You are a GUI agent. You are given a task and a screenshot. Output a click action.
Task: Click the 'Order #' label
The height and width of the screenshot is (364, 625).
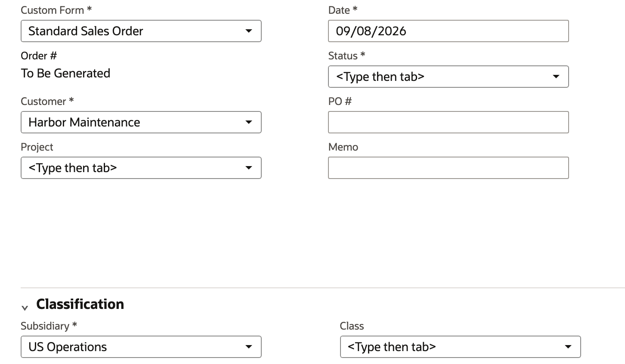(39, 56)
